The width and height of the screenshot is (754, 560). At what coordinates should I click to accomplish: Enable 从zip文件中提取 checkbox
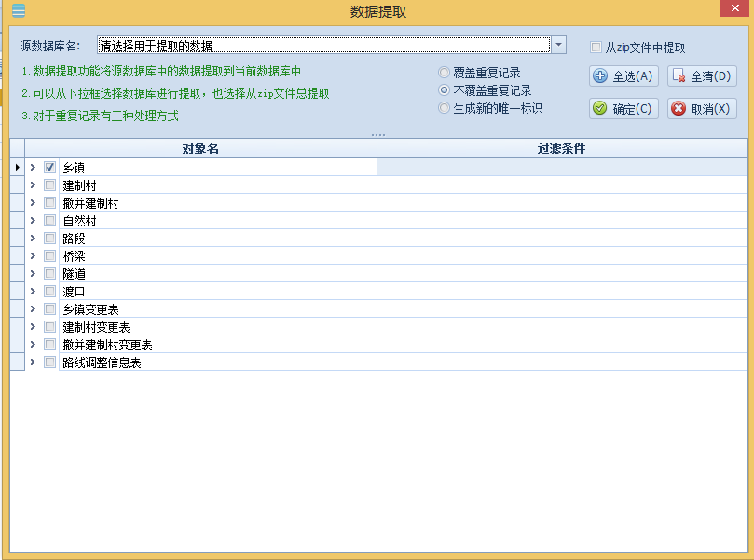click(x=596, y=48)
